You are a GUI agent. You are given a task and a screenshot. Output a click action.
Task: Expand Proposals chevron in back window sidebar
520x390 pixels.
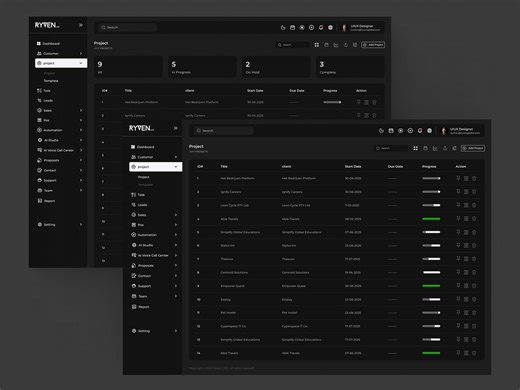click(x=81, y=160)
